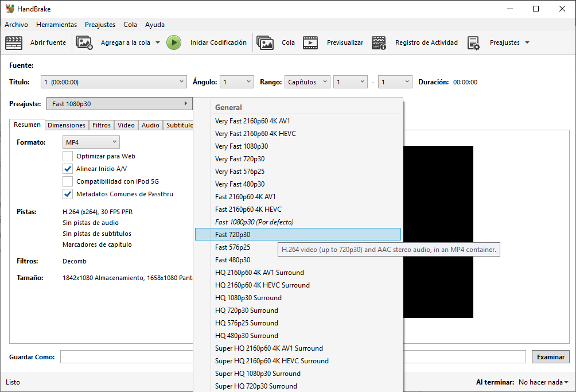Select Fast 480p30 preset
This screenshot has height=392, width=576.
click(x=298, y=260)
